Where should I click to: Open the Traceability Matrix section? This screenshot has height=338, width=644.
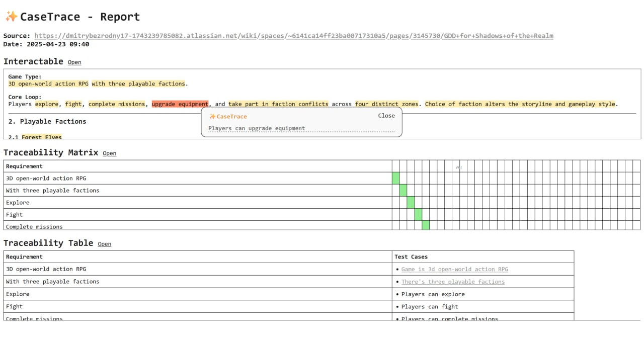(109, 153)
